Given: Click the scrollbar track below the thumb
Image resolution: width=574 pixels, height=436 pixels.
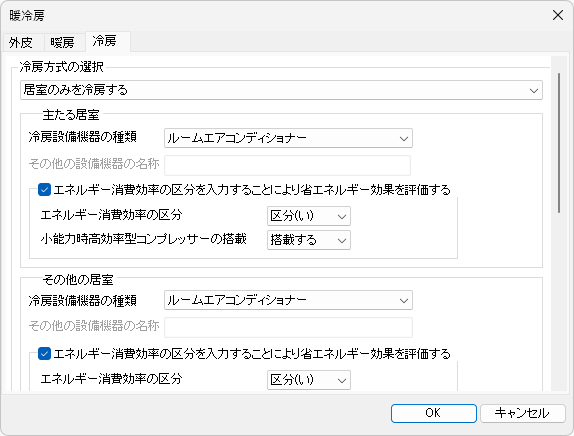Looking at the screenshot, I should tap(559, 300).
